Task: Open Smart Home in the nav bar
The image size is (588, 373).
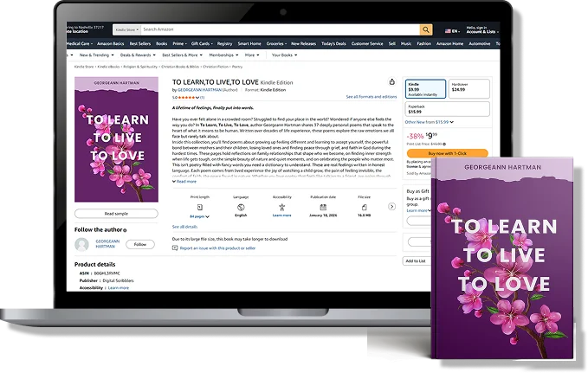Action: point(249,44)
